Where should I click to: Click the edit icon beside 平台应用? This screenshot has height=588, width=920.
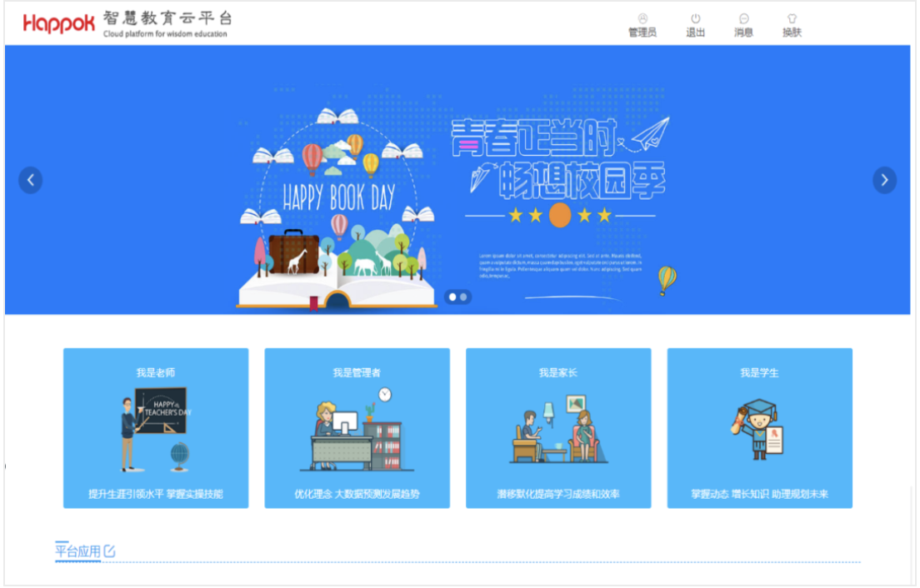(x=110, y=551)
